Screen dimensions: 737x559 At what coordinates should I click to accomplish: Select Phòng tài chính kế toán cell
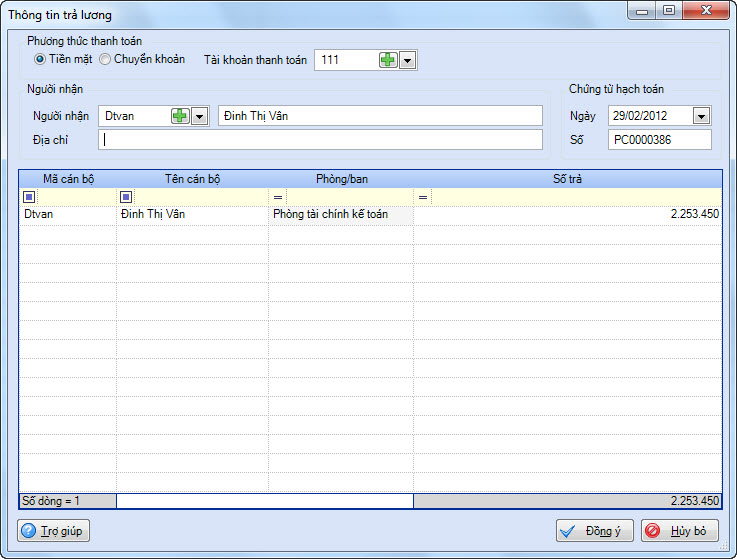coord(341,214)
